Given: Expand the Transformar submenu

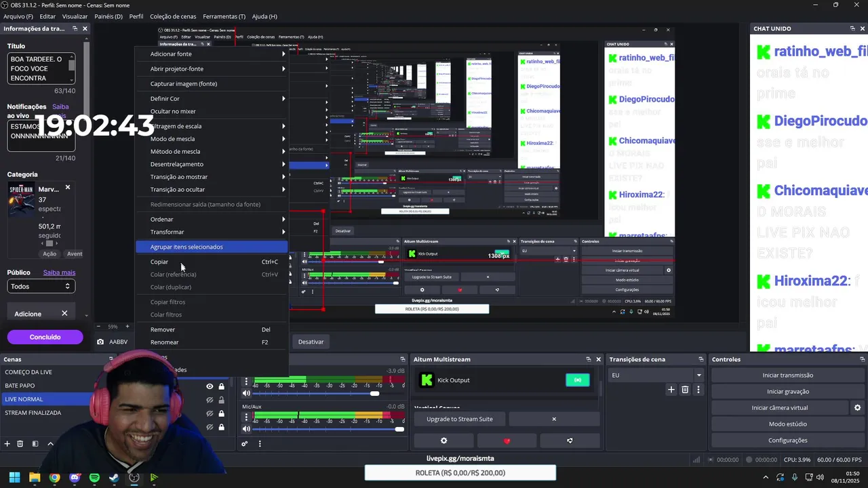Looking at the screenshot, I should click(x=212, y=232).
